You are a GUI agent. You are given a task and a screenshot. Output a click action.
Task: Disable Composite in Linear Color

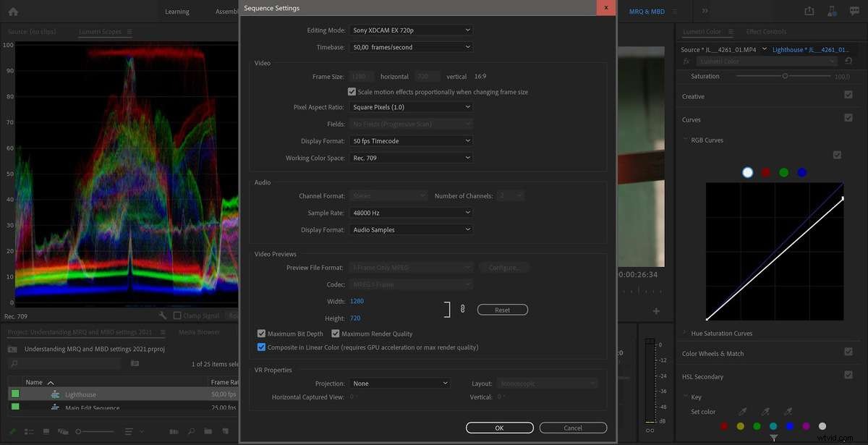pyautogui.click(x=261, y=347)
